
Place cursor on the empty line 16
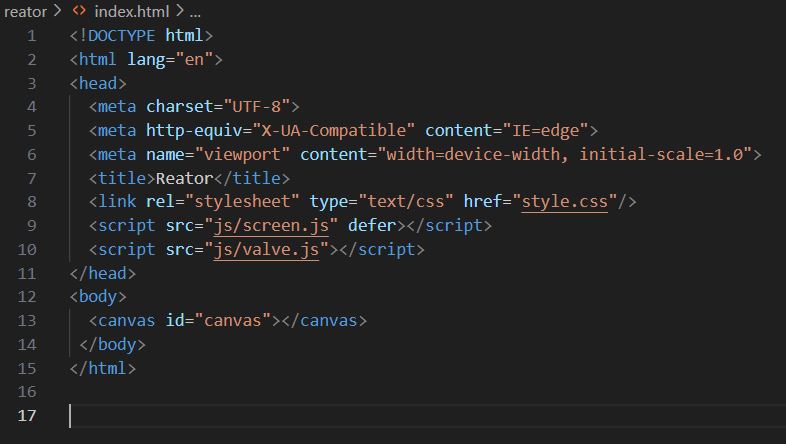point(426,391)
